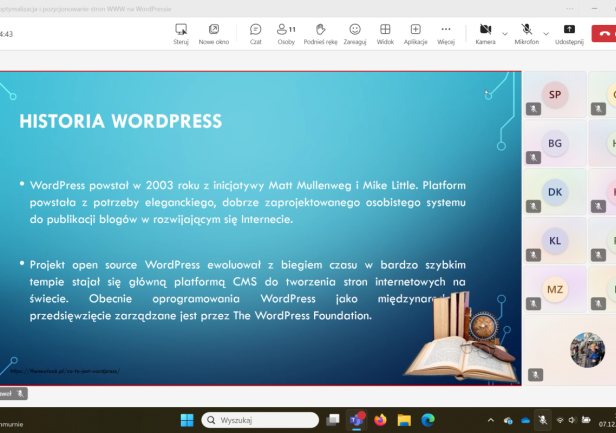Click the Steruj control button

pyautogui.click(x=181, y=34)
